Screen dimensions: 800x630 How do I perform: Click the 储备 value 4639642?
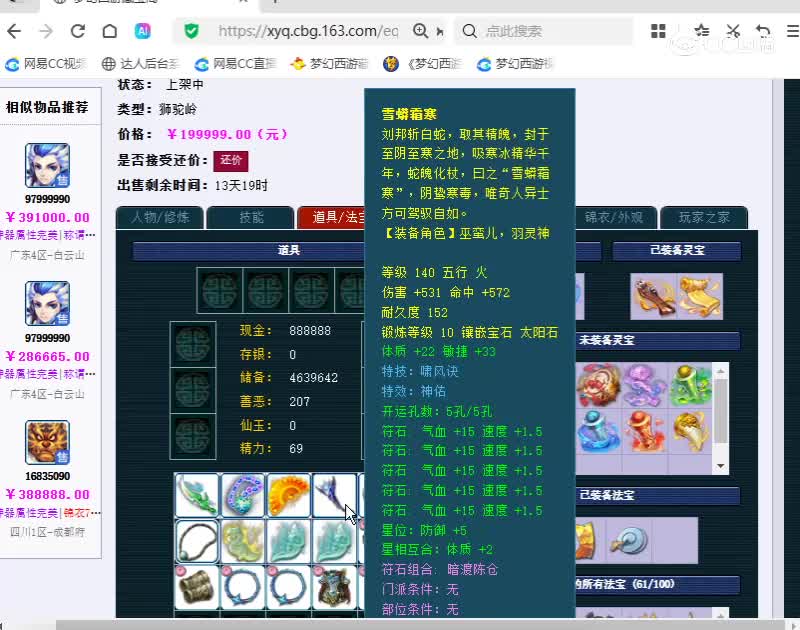[313, 377]
